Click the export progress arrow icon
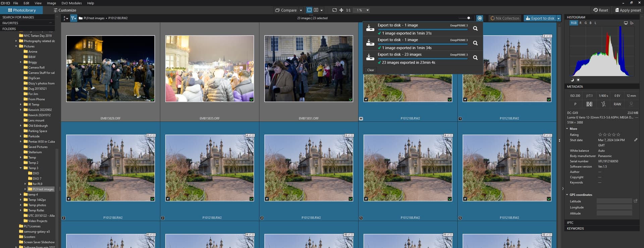 click(x=480, y=18)
